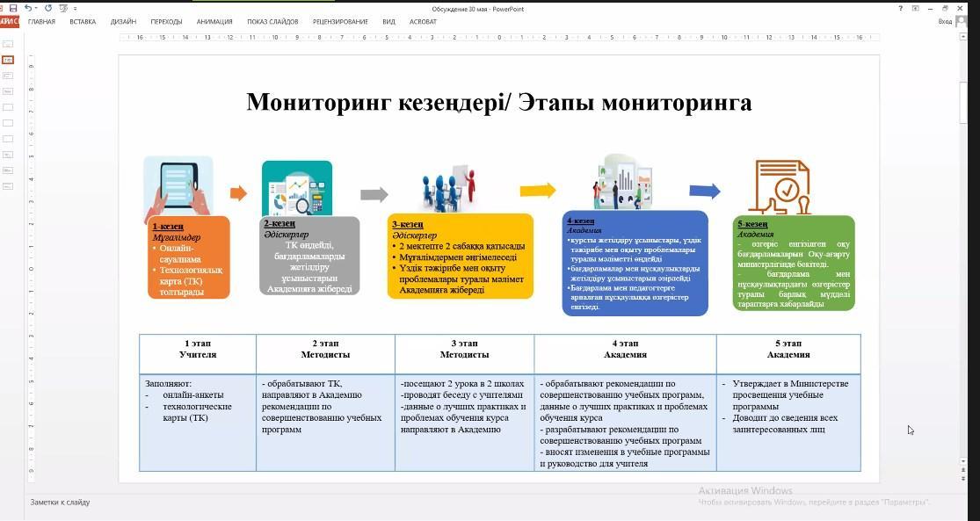Click table header cell 2 этап Методисты
Screen dimensions: 980x521
pos(325,354)
